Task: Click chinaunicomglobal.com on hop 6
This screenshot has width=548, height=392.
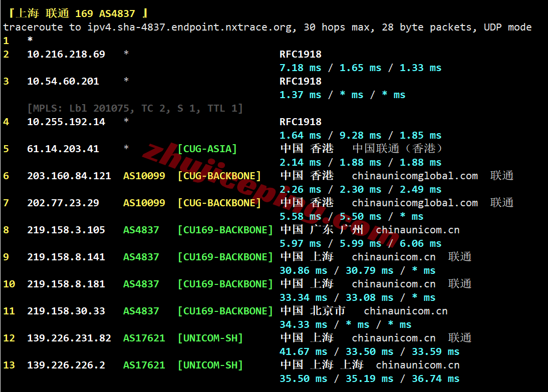Action: point(414,176)
